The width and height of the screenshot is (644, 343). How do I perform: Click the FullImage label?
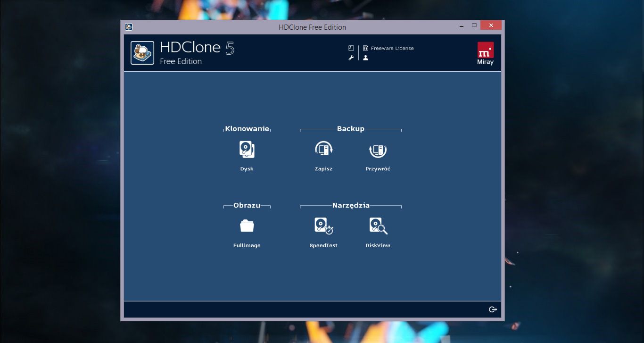click(247, 245)
